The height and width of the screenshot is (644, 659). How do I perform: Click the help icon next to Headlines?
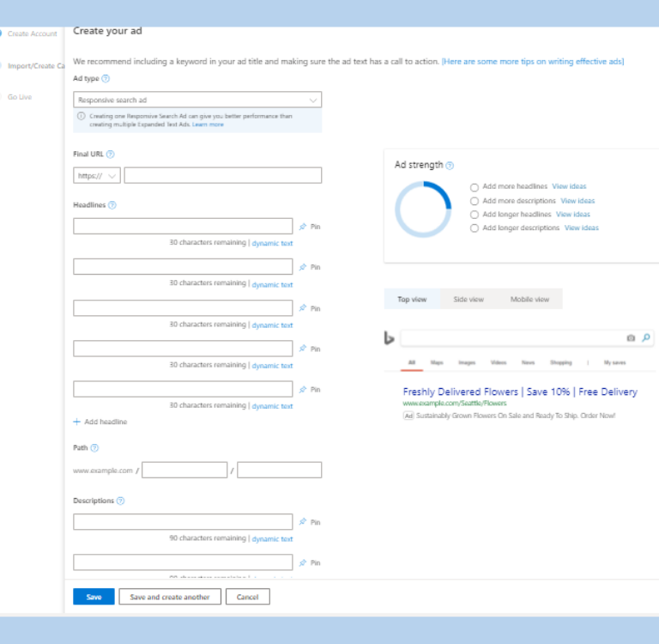[x=112, y=205]
